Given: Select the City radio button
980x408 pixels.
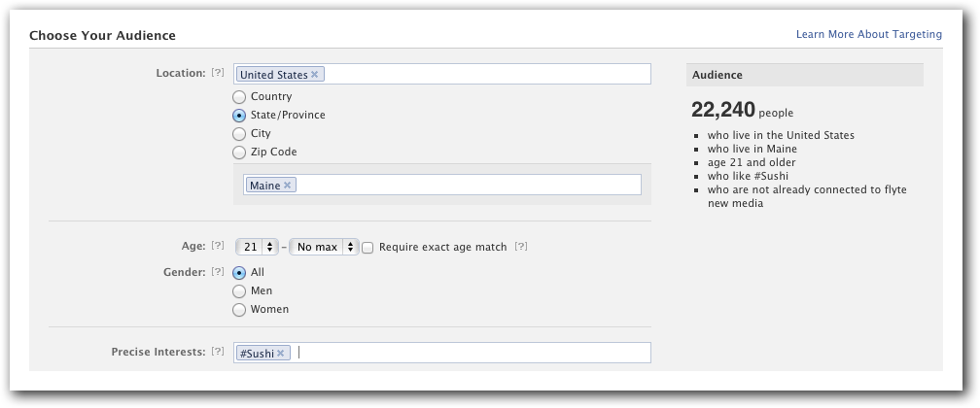Looking at the screenshot, I should tap(239, 134).
